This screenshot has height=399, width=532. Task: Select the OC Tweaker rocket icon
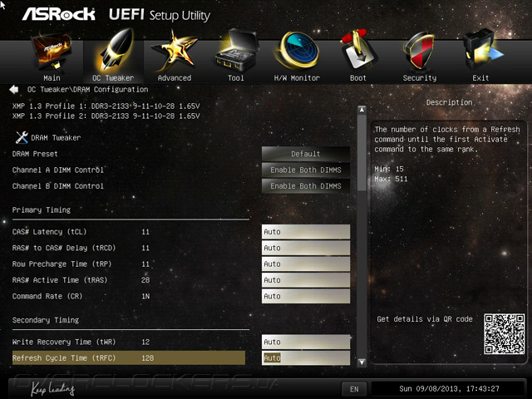pyautogui.click(x=114, y=51)
